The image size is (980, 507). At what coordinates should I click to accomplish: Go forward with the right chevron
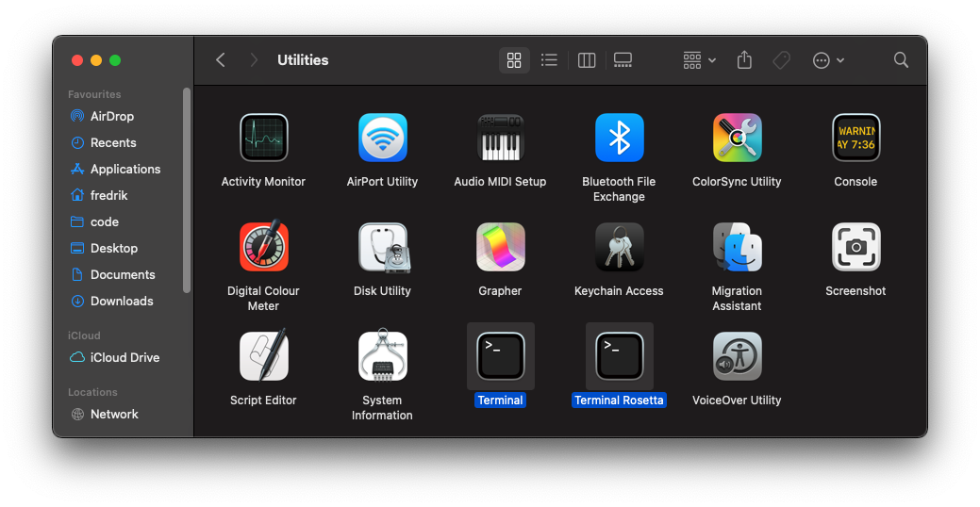pos(253,60)
